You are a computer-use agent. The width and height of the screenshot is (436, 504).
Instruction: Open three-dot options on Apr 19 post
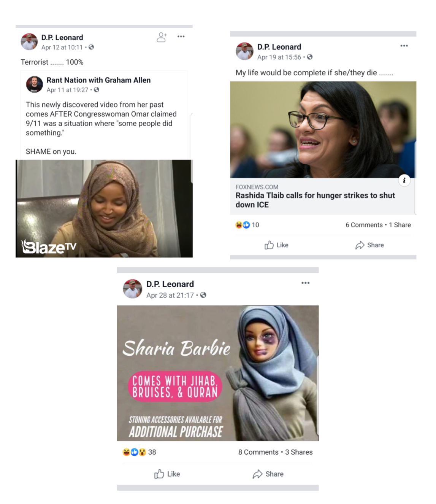click(x=404, y=46)
